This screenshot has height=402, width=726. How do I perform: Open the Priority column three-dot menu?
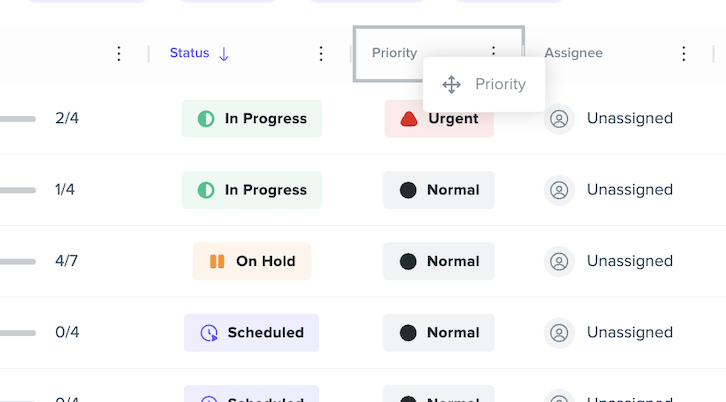coord(493,51)
